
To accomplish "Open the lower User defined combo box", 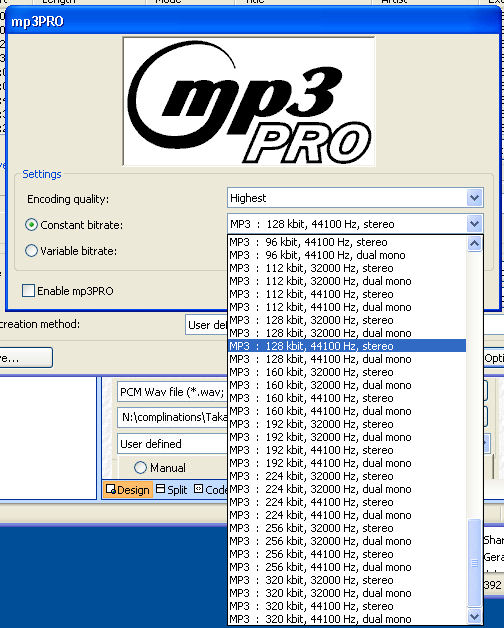I will click(172, 444).
